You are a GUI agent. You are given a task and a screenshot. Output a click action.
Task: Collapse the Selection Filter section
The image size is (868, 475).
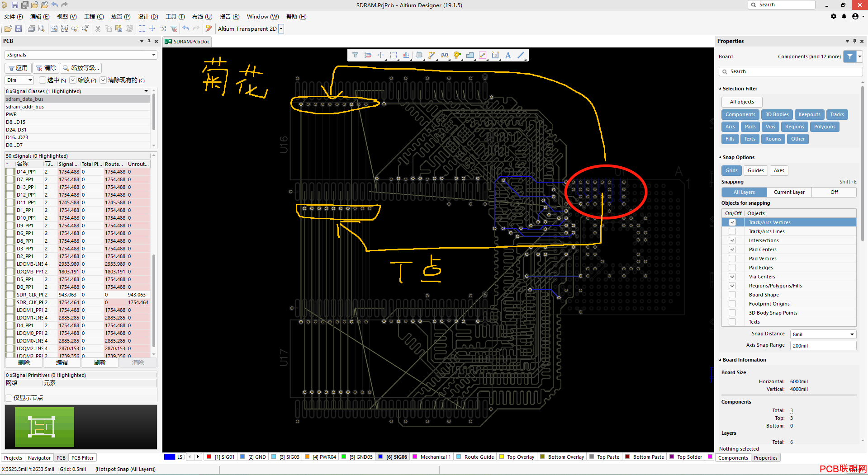coord(720,89)
